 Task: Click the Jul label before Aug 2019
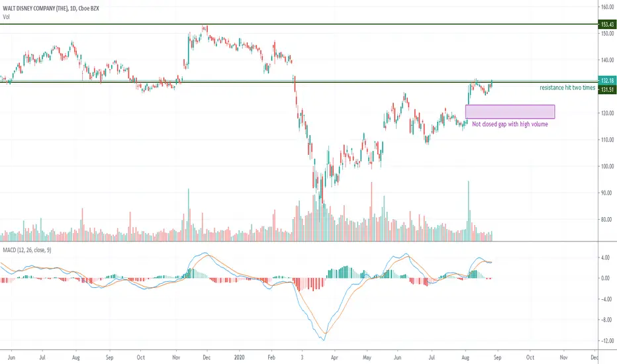(x=42, y=357)
